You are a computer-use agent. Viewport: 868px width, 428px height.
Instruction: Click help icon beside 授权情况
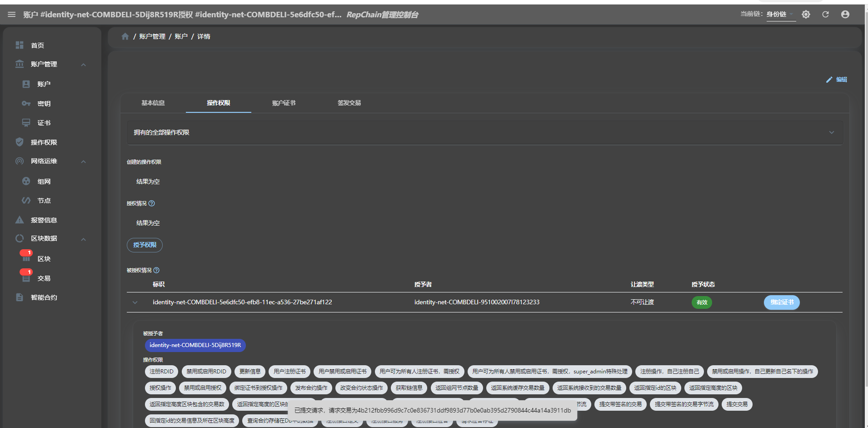pos(152,203)
